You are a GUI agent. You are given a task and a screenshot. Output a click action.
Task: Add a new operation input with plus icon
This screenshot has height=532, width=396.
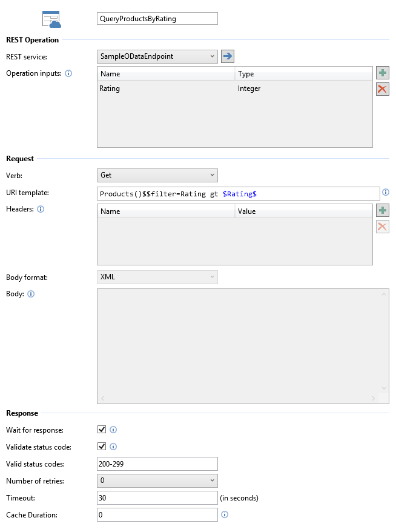[x=382, y=73]
